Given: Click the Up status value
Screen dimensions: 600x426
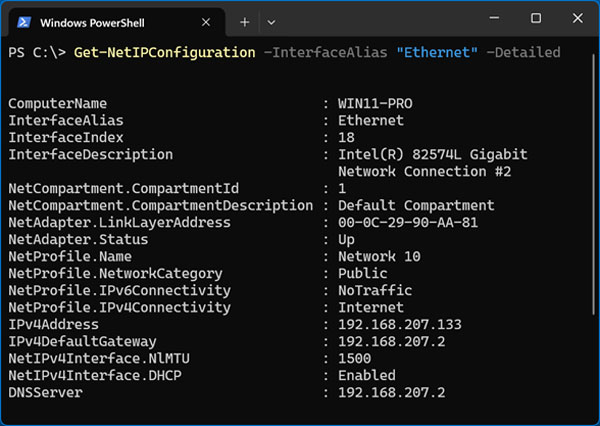Looking at the screenshot, I should (346, 240).
